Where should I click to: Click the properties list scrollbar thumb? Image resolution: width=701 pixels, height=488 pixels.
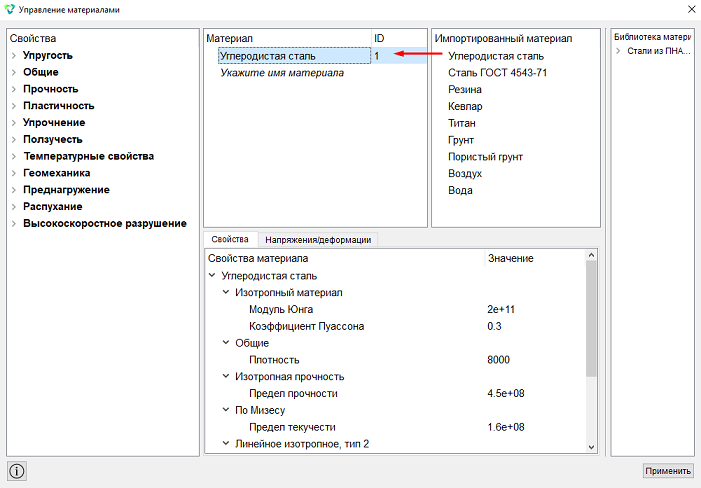click(x=591, y=318)
